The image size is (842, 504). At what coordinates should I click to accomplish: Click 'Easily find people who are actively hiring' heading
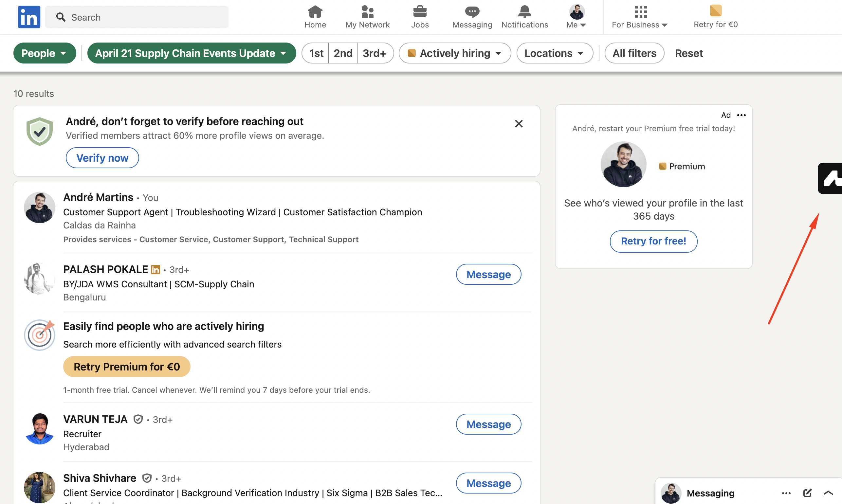164,326
